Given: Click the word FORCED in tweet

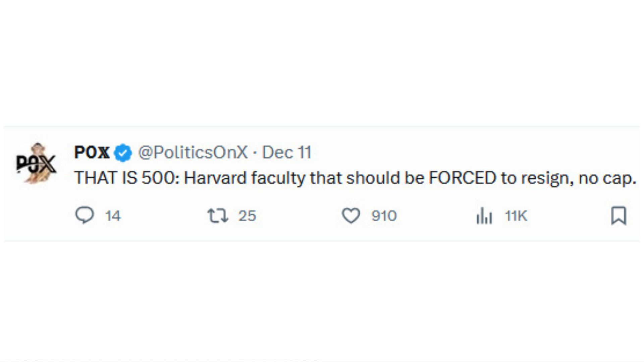Looking at the screenshot, I should click(463, 178).
